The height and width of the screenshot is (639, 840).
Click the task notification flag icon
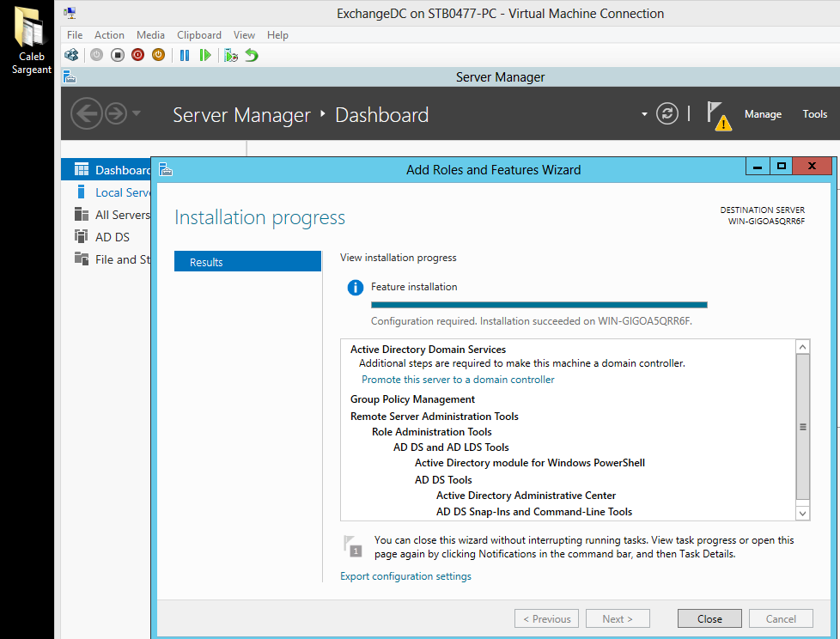pos(352,546)
